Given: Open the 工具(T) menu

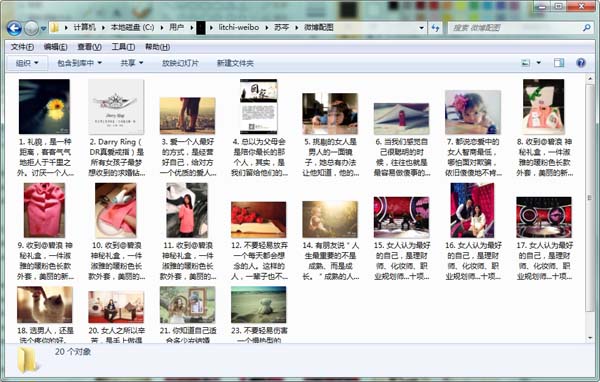Looking at the screenshot, I should [x=123, y=47].
